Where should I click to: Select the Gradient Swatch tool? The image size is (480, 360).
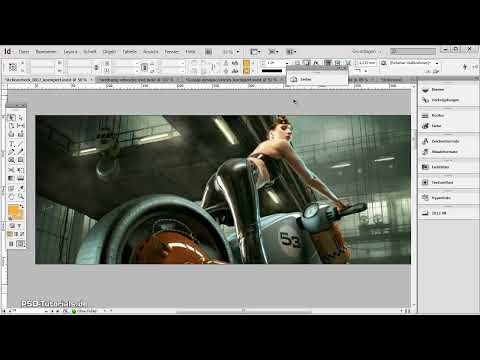(x=12, y=178)
